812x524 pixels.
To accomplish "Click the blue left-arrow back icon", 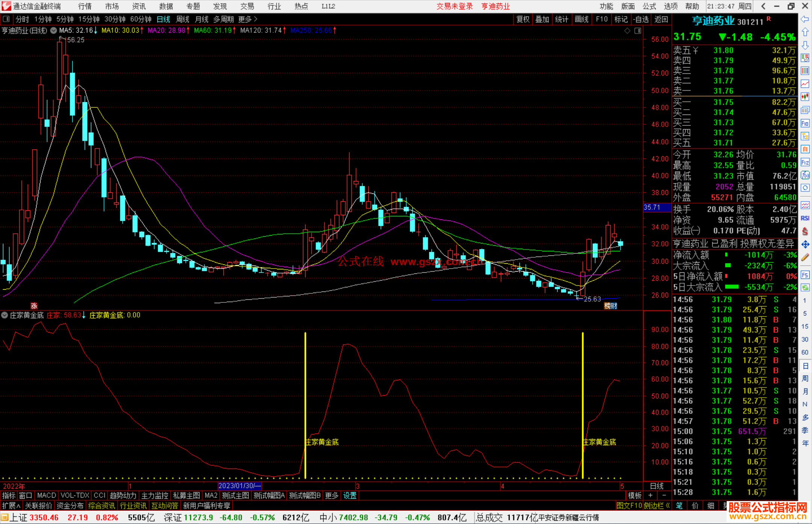I will 805,19.
